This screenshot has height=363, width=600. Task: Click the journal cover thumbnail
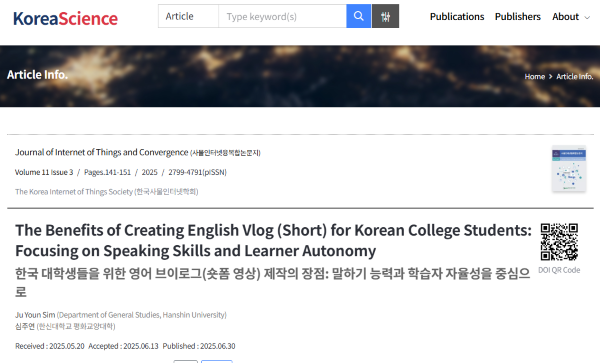pyautogui.click(x=569, y=169)
